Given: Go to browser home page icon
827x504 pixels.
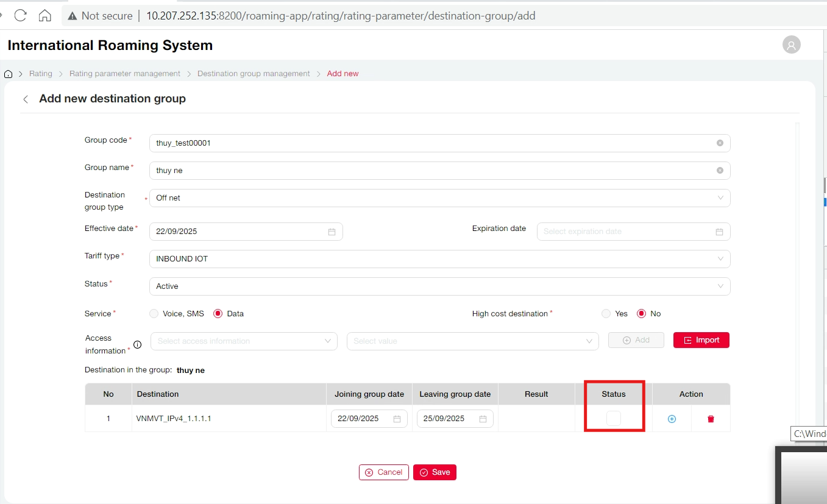Looking at the screenshot, I should [44, 15].
